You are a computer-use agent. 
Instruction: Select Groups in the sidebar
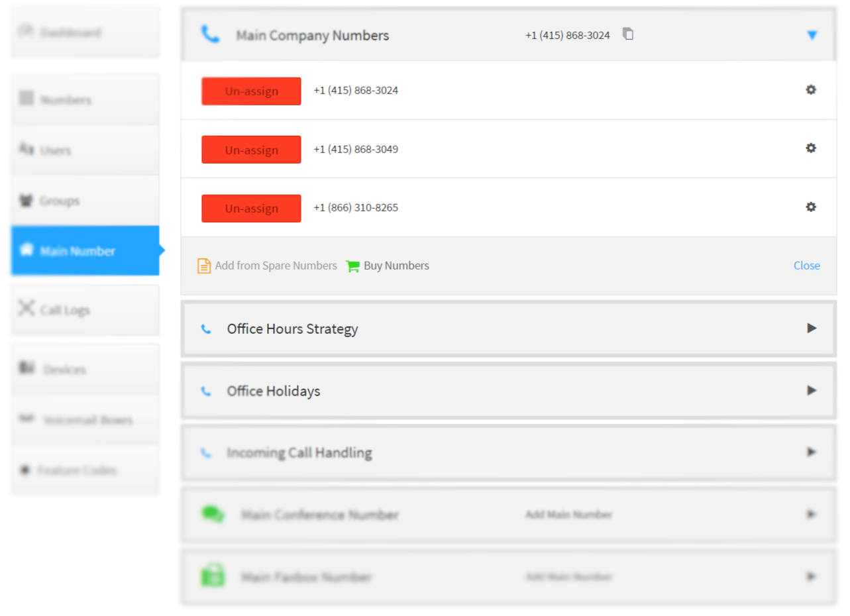point(85,201)
